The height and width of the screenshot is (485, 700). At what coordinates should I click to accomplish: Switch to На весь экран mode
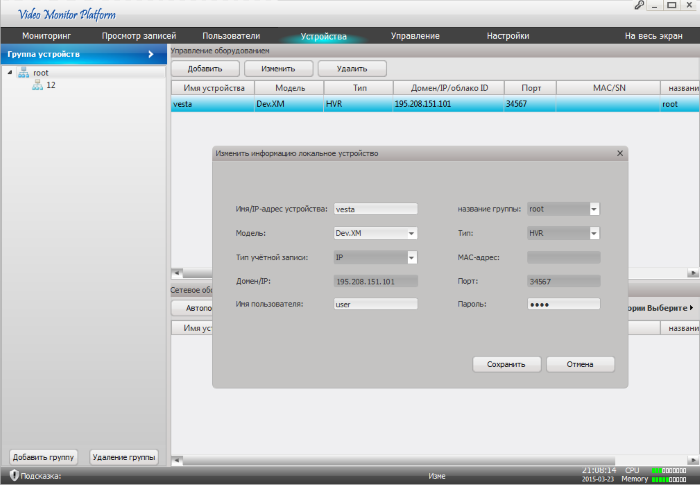coord(654,36)
